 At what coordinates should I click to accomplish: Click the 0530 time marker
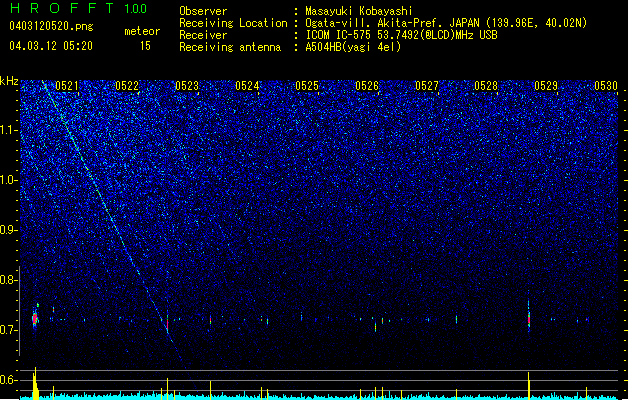click(x=606, y=86)
